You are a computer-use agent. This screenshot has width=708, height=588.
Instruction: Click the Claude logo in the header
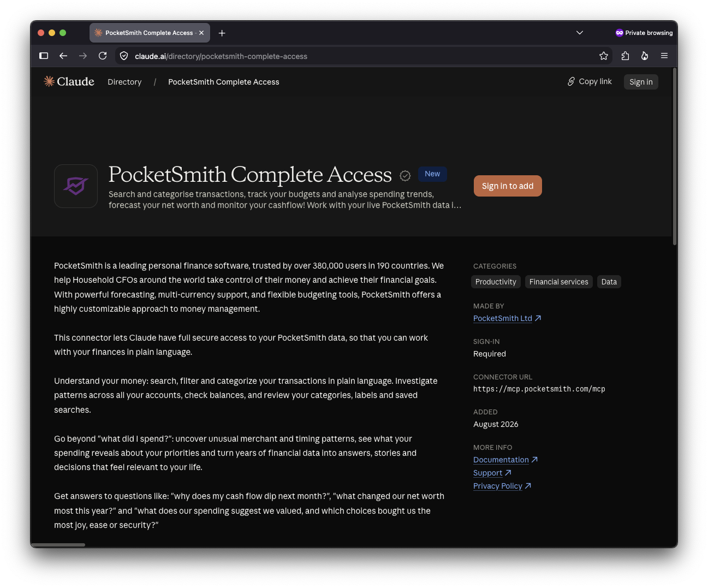coord(69,81)
